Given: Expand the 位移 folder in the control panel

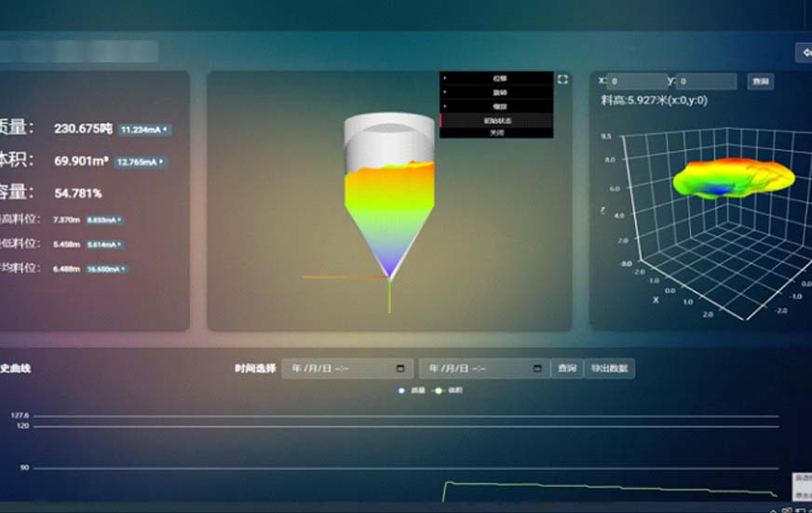Looking at the screenshot, I should click(496, 79).
